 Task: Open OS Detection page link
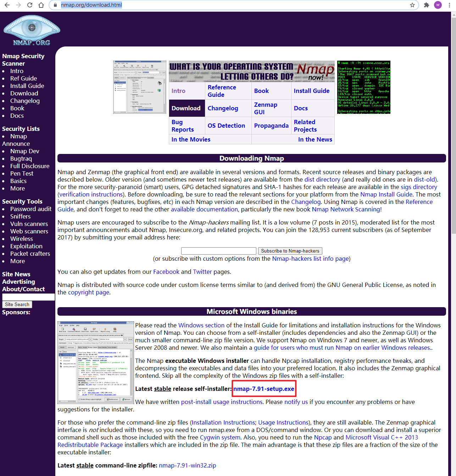[x=226, y=126]
